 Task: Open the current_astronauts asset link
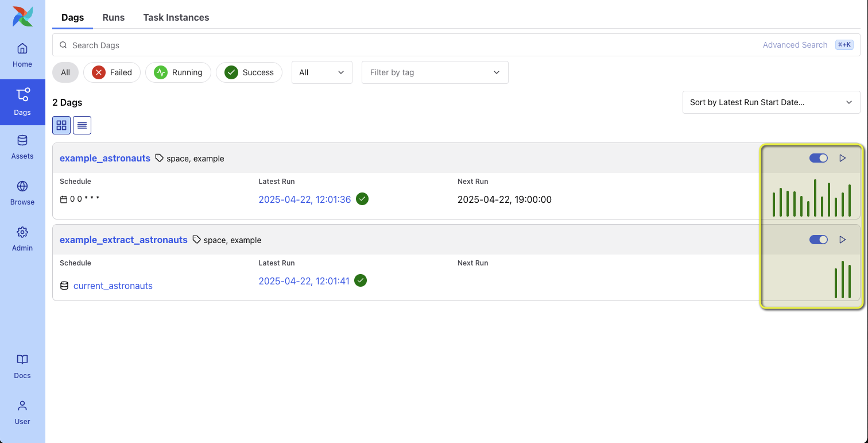[x=113, y=286]
